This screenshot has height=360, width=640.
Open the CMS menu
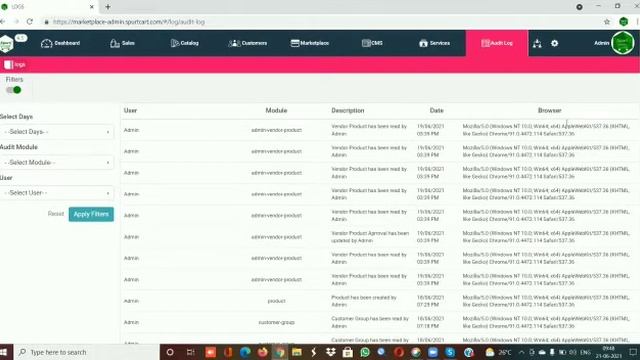click(372, 43)
